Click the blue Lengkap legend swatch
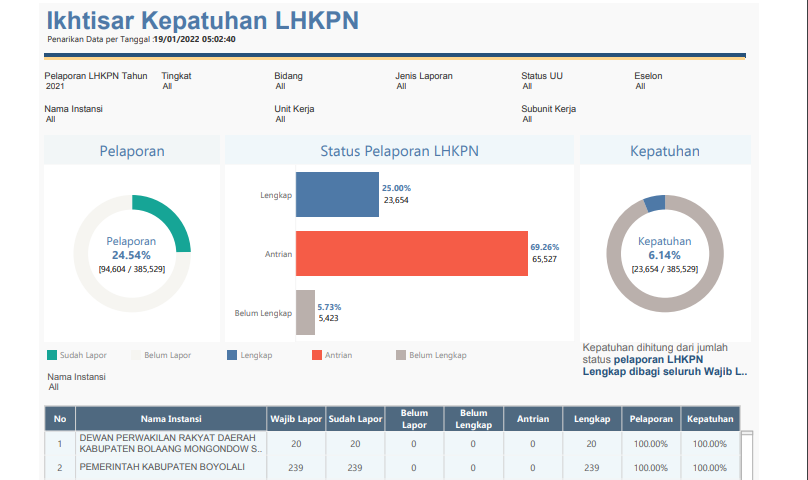This screenshot has width=808, height=480. point(232,355)
